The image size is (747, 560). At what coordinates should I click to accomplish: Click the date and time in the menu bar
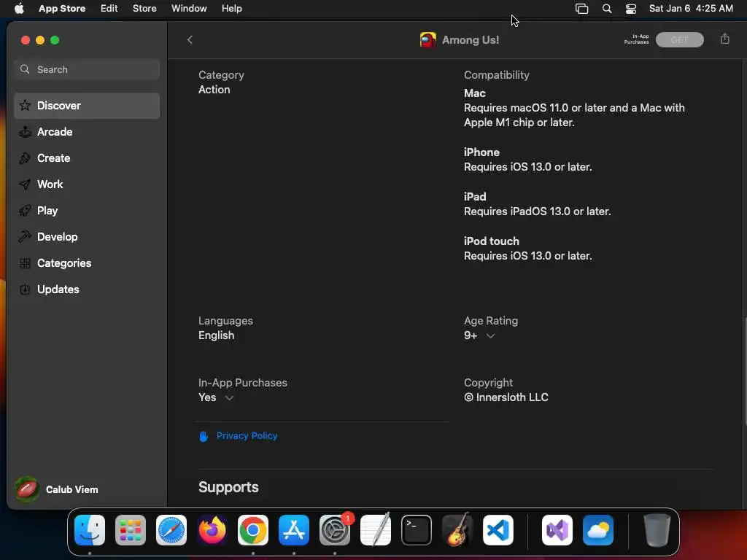pyautogui.click(x=691, y=8)
